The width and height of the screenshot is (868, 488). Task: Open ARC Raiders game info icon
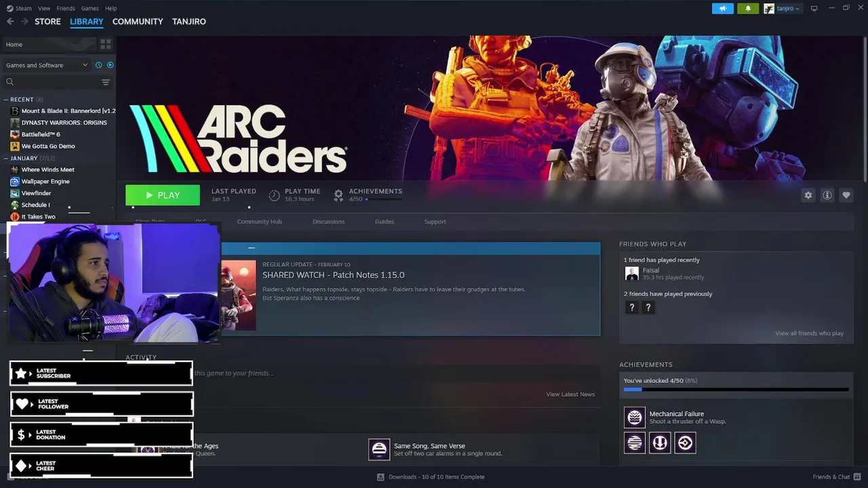click(827, 195)
